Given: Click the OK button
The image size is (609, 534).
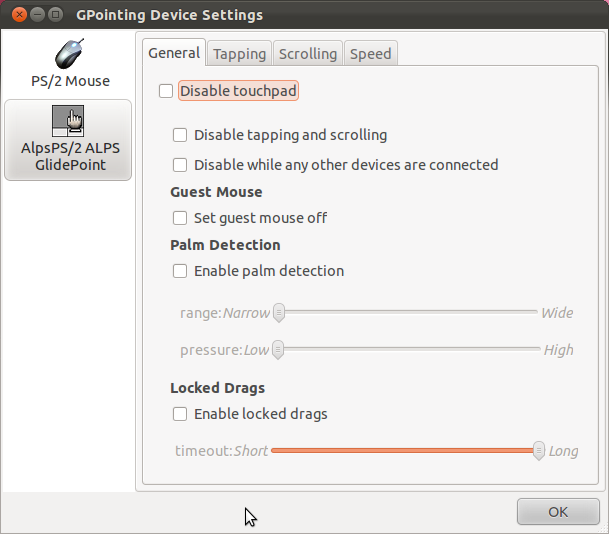Looking at the screenshot, I should point(558,512).
